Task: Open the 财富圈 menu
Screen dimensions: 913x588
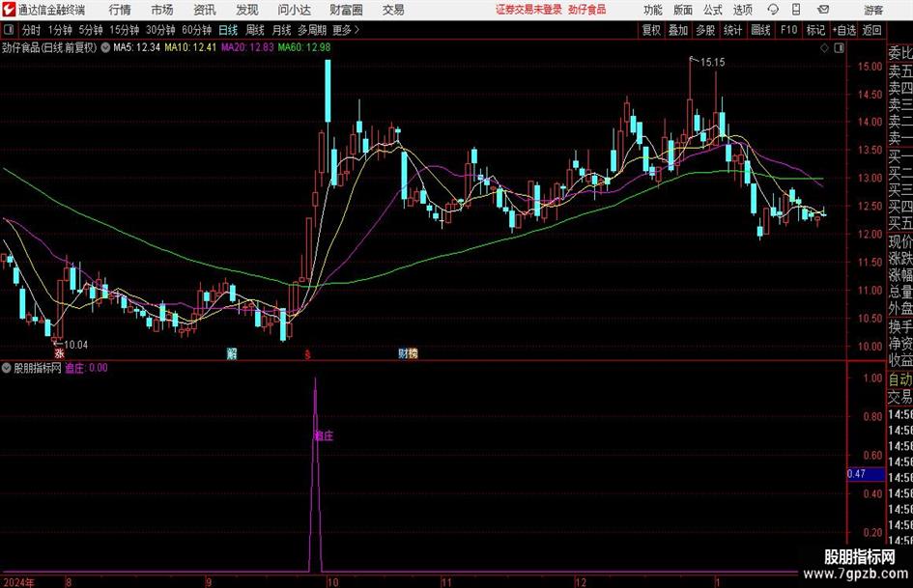Action: (x=346, y=10)
